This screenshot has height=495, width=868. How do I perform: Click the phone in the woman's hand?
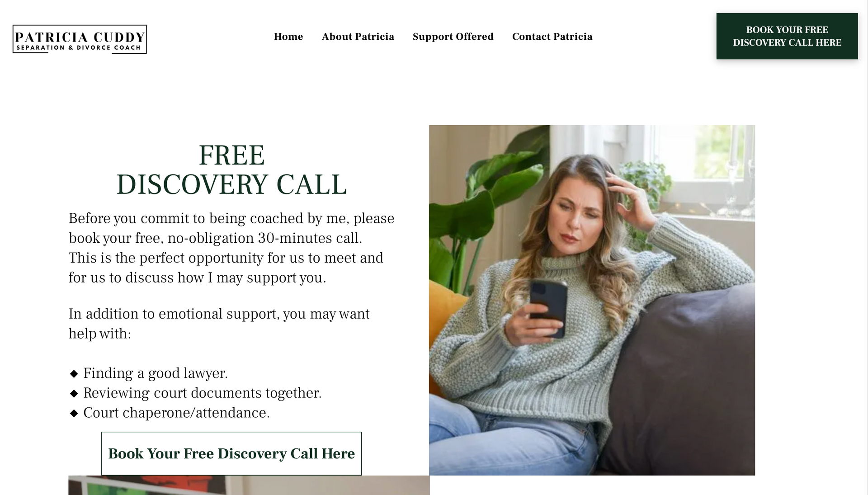(549, 308)
